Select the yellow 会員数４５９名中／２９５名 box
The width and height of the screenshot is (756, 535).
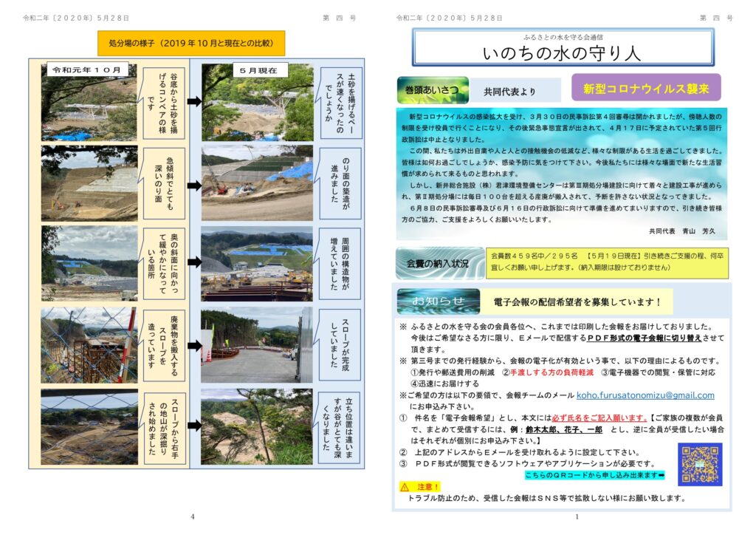click(x=607, y=262)
